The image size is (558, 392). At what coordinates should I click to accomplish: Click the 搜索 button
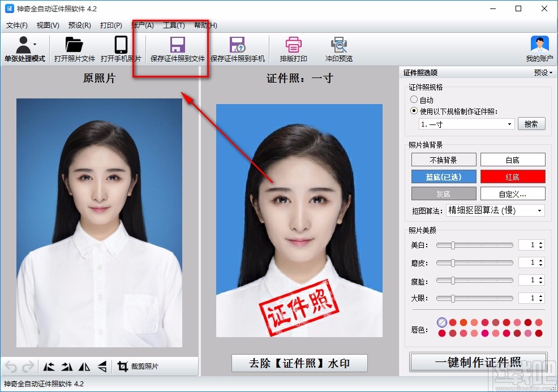click(x=531, y=124)
